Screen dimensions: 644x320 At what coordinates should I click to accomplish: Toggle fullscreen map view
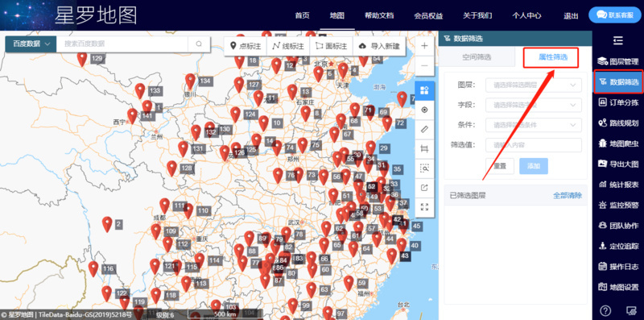pyautogui.click(x=425, y=207)
